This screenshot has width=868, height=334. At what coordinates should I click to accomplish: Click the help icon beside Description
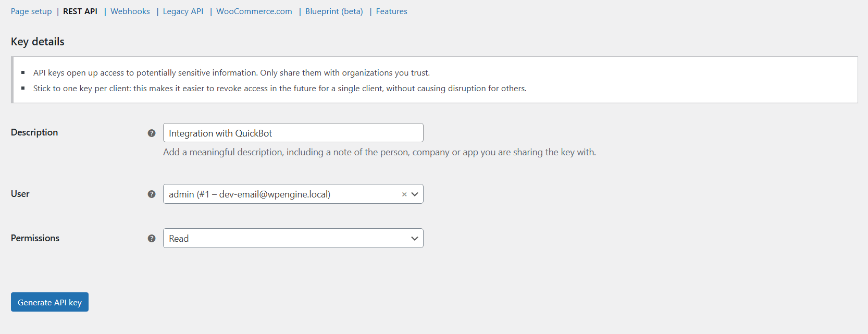[152, 133]
